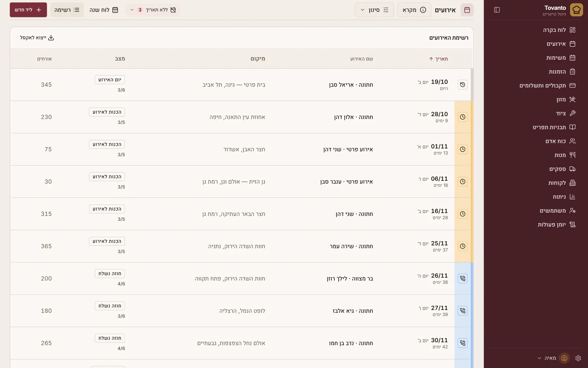This screenshot has width=588, height=368.
Task: Click the bar-chart icon for ניתוח
Action: pyautogui.click(x=572, y=197)
